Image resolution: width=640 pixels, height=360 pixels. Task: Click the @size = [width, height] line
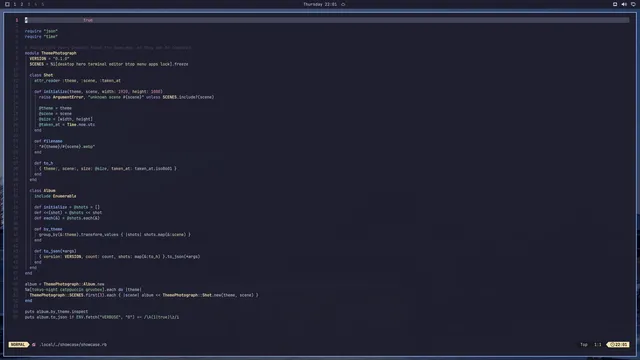tap(66, 119)
